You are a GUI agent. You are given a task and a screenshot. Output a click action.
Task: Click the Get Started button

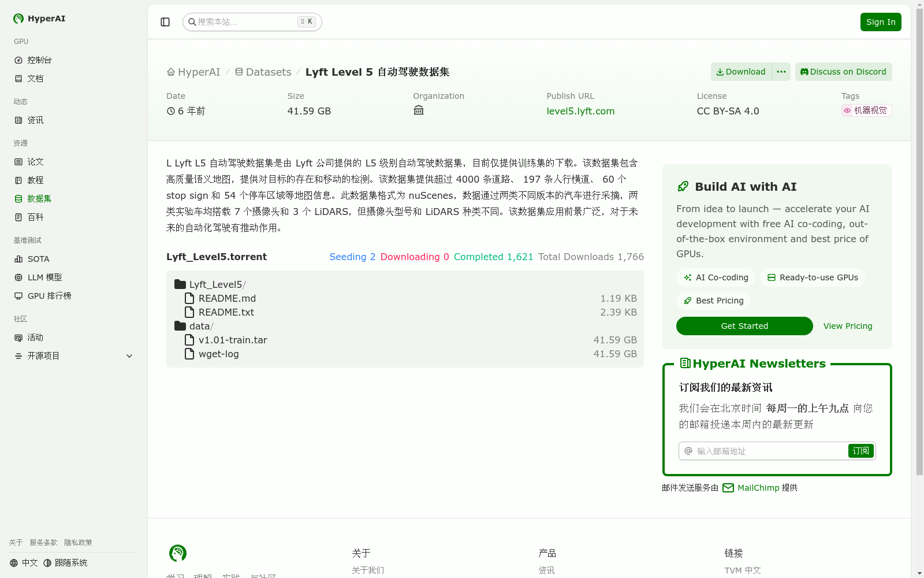click(x=744, y=326)
